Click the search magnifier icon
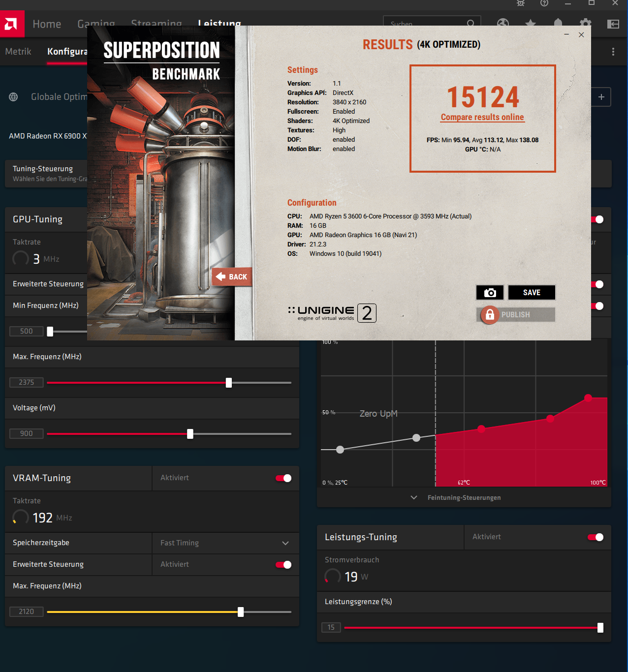The height and width of the screenshot is (672, 628). pyautogui.click(x=471, y=23)
